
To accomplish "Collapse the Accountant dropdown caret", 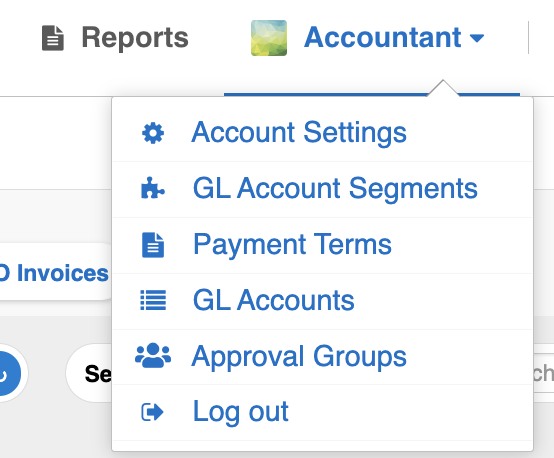I will click(x=477, y=38).
